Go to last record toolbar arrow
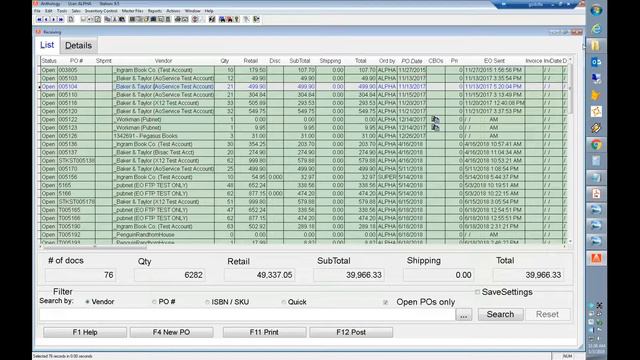Viewport: 640px width, 360px height. (x=61, y=19)
